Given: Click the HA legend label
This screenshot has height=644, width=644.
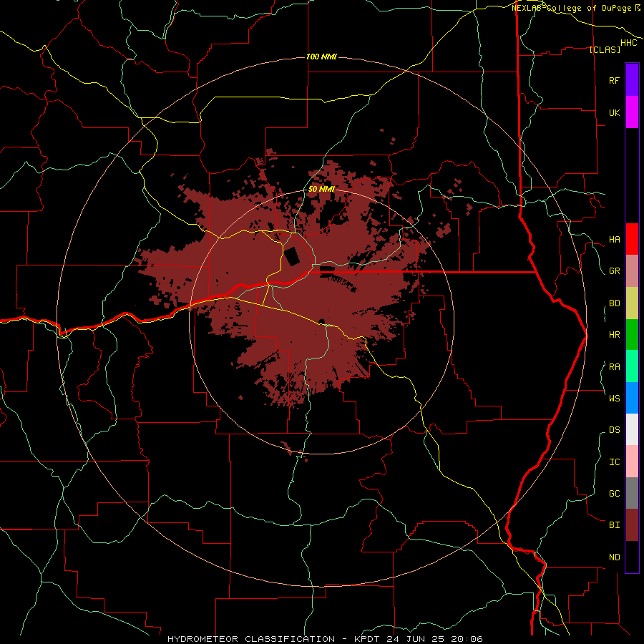Looking at the screenshot, I should 614,240.
